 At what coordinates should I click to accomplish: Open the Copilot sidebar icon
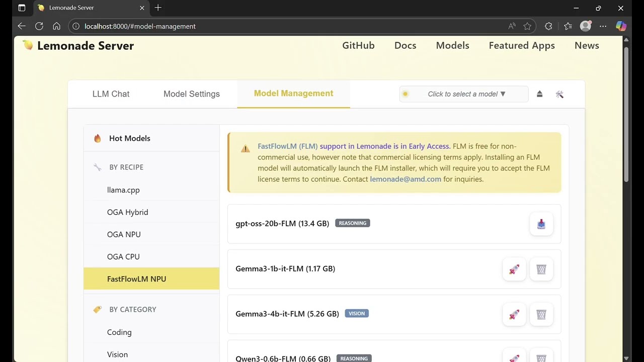pyautogui.click(x=621, y=26)
